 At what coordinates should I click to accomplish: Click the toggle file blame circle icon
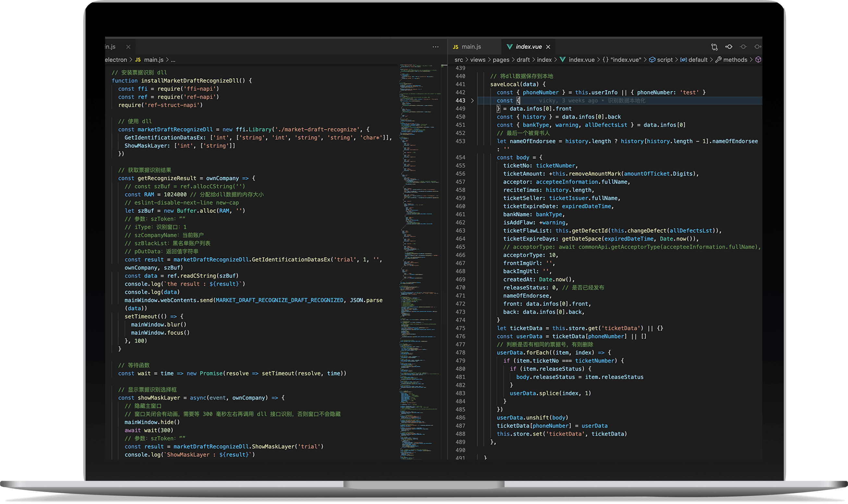click(x=743, y=47)
